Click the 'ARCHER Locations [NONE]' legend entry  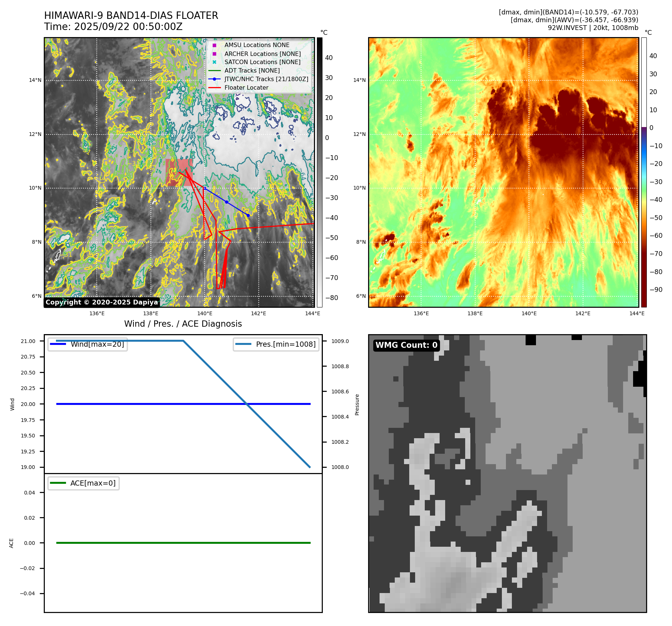click(263, 54)
